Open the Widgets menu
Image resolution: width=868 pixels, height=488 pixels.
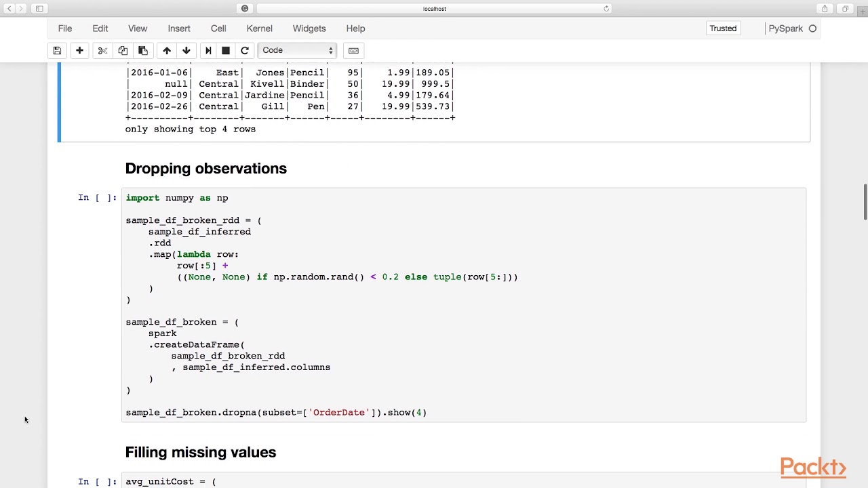click(x=309, y=28)
